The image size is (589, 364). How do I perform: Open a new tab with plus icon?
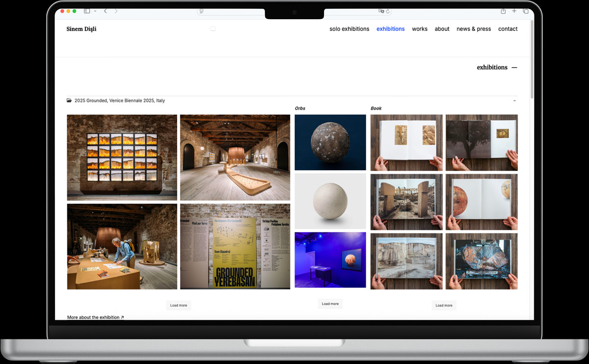click(x=514, y=11)
